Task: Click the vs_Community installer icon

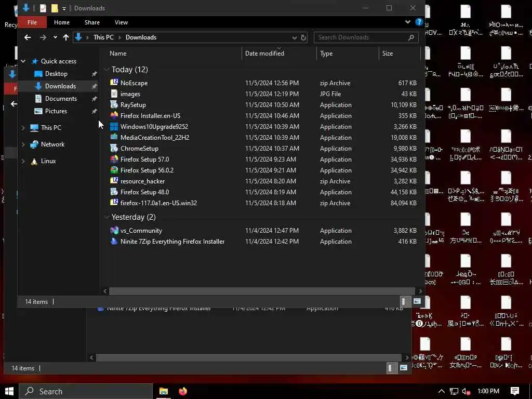Action: [x=114, y=230]
